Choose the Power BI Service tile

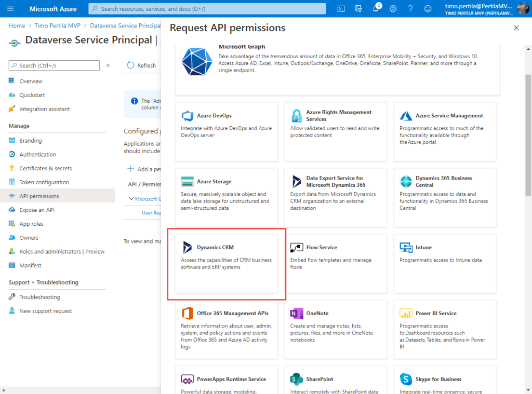445,329
